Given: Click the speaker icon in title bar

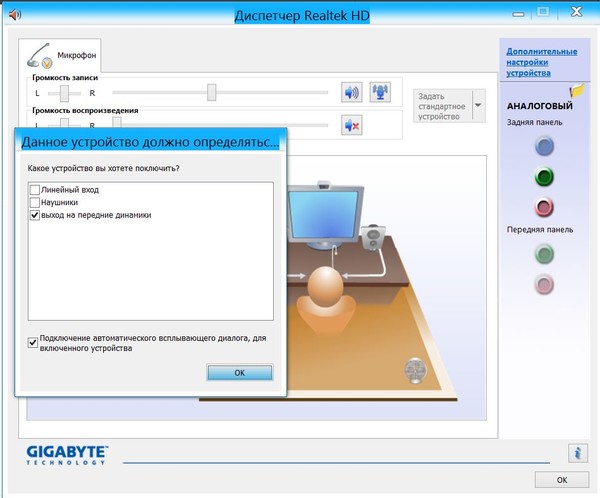Looking at the screenshot, I should pyautogui.click(x=15, y=15).
